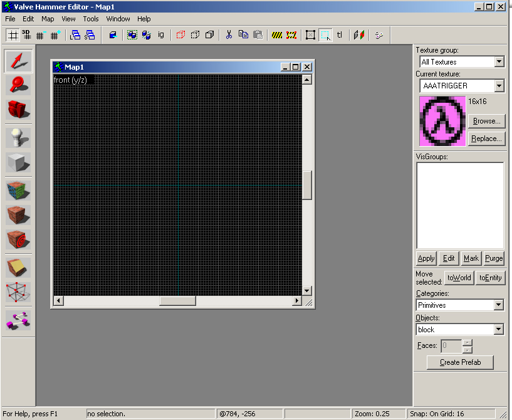Open the multicolored cube Texture Application tool
Viewport: 512px width, 420px height.
18,191
